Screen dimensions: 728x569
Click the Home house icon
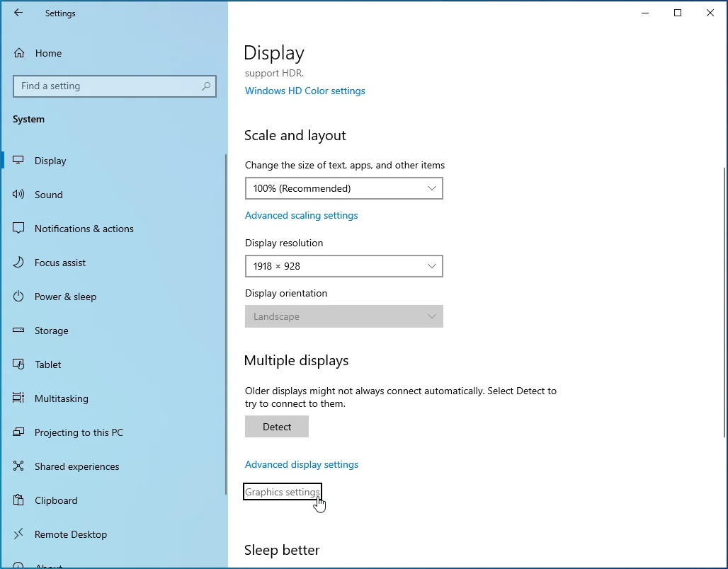pos(19,53)
